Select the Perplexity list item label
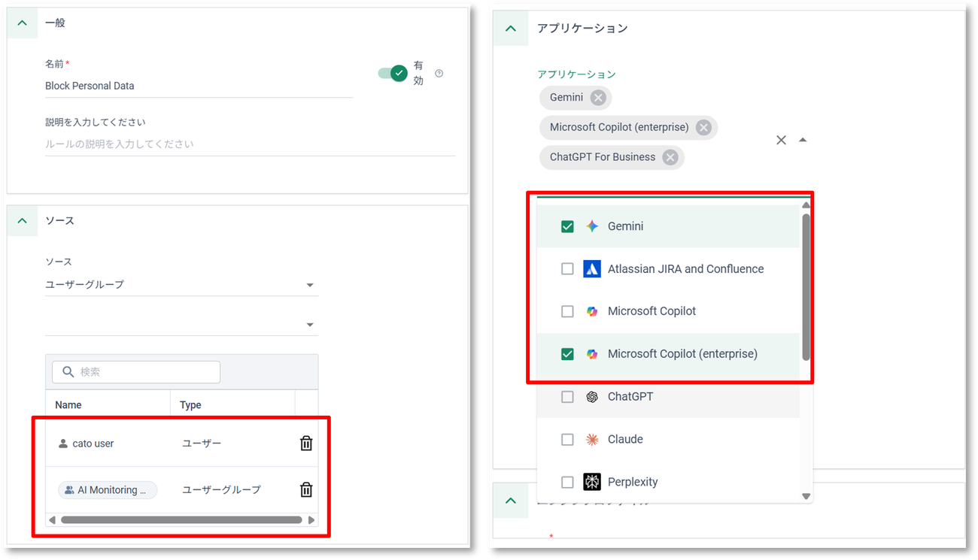The width and height of the screenshot is (978, 560). [x=633, y=482]
